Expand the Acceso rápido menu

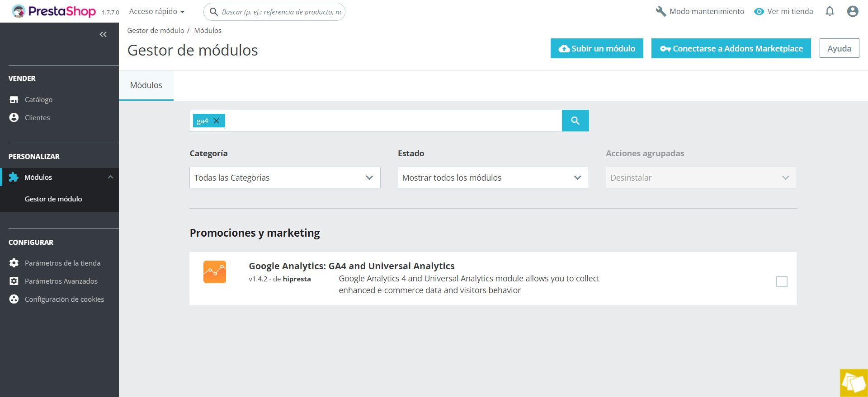click(157, 12)
